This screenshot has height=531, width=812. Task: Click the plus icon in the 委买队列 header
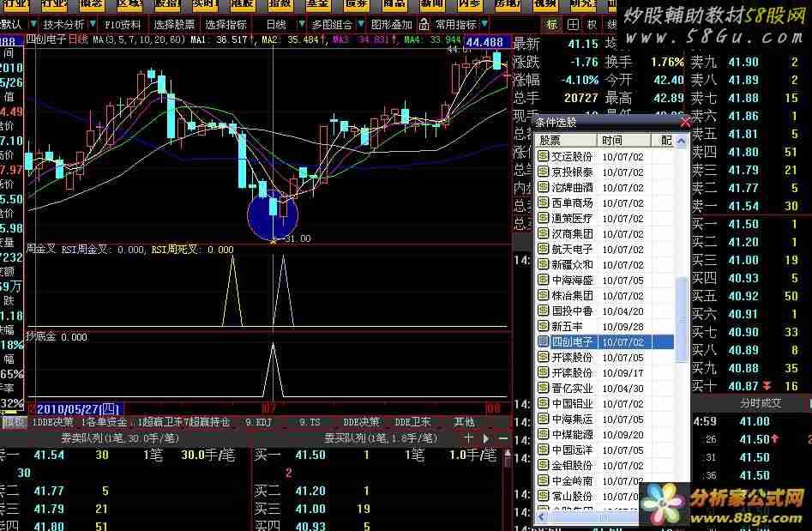point(468,437)
